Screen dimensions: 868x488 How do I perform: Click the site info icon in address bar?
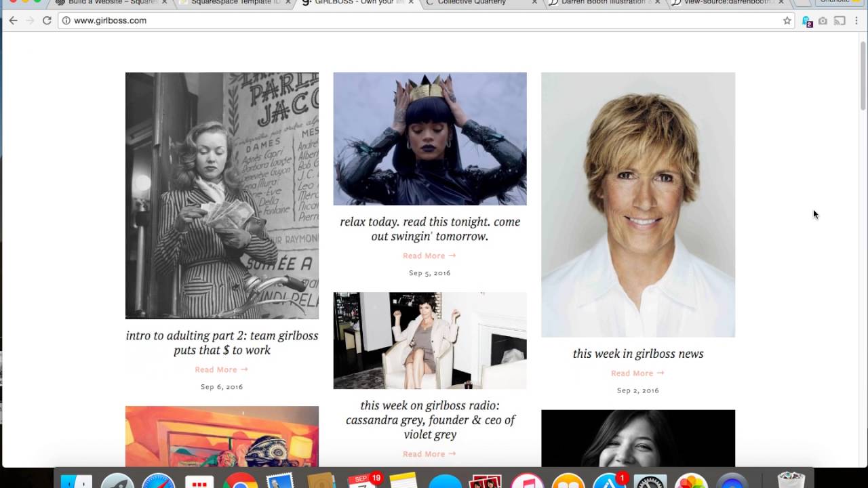[66, 20]
